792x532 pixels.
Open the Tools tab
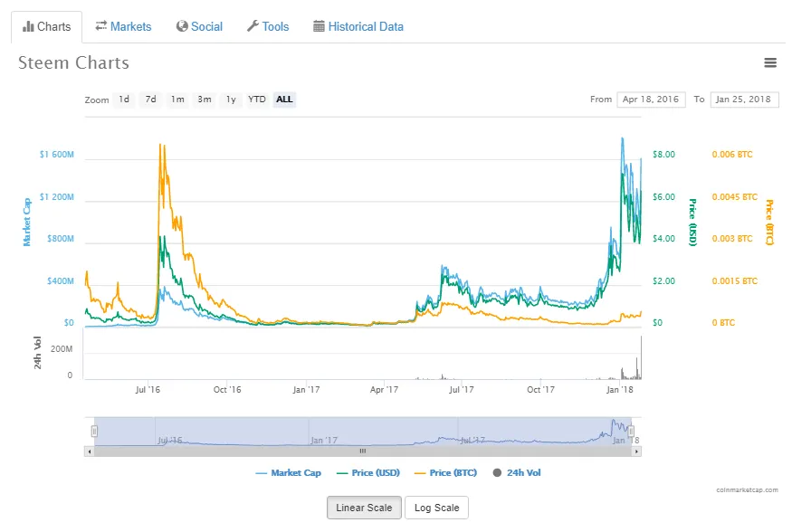268,27
